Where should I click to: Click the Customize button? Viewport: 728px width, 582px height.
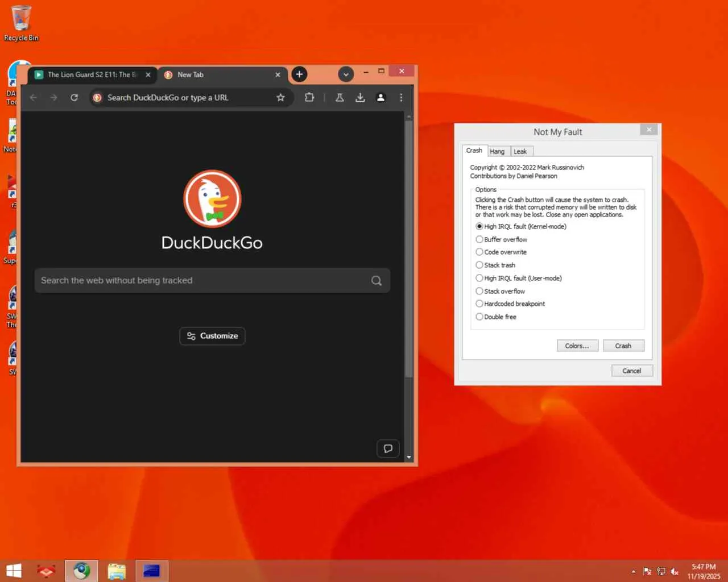pyautogui.click(x=212, y=336)
